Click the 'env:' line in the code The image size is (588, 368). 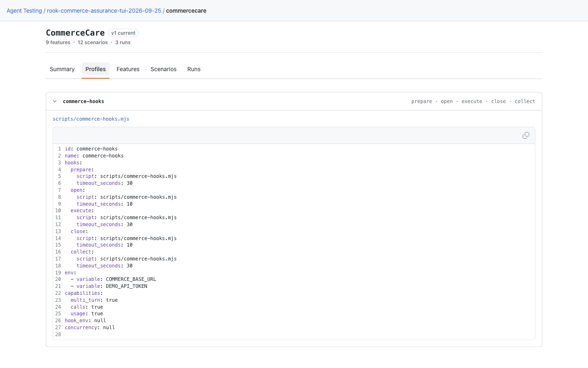pos(70,273)
